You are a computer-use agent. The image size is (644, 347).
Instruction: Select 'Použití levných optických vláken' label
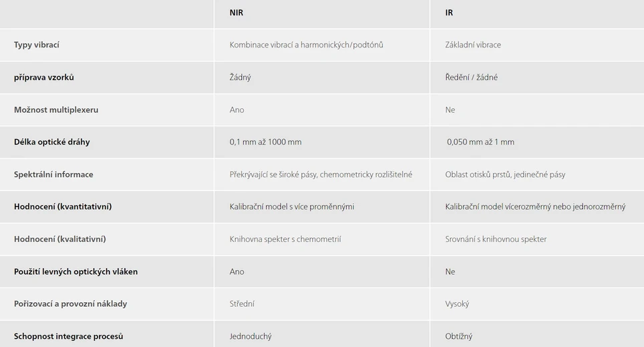pyautogui.click(x=76, y=271)
